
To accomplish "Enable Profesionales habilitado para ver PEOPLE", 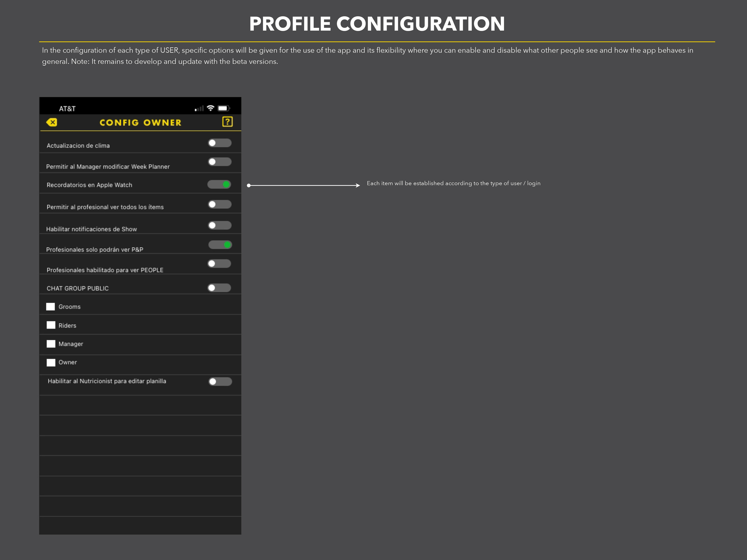I will (x=219, y=263).
